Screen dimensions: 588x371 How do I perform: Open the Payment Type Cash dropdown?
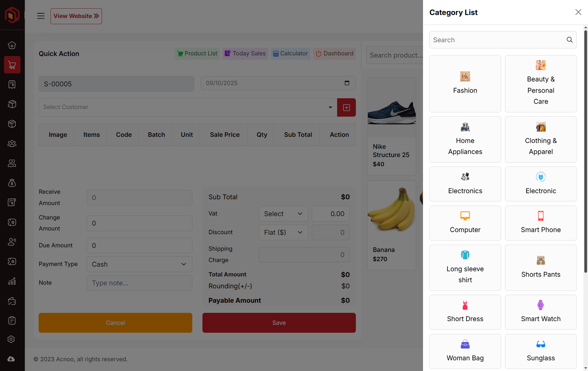(x=139, y=264)
